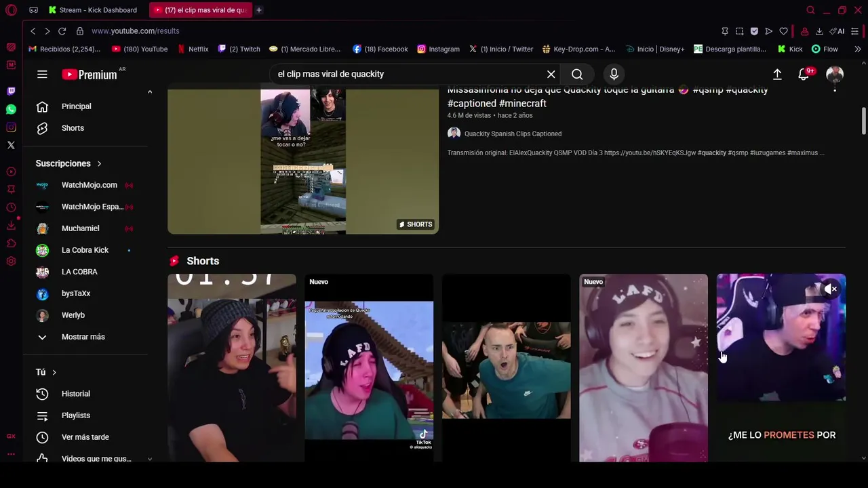Open the Aria AI button
Screen dimensions: 868x488
click(837, 31)
